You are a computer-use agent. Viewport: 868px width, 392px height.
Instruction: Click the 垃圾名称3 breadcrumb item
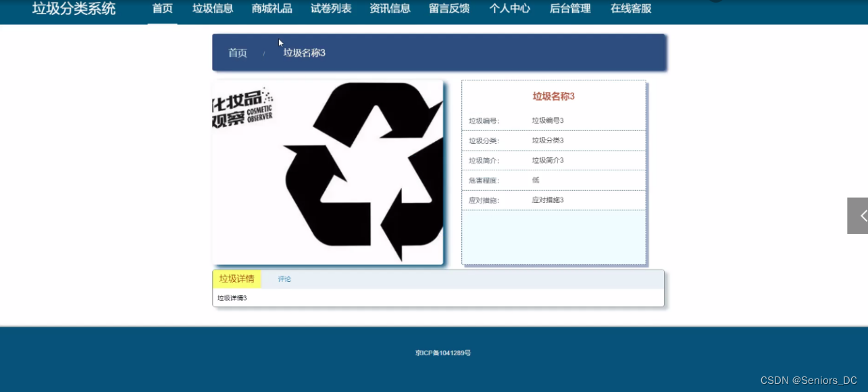[x=304, y=53]
